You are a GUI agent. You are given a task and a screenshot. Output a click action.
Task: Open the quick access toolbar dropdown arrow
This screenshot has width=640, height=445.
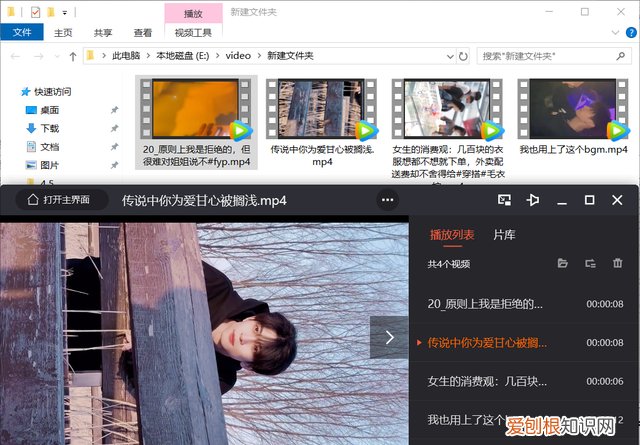point(65,13)
